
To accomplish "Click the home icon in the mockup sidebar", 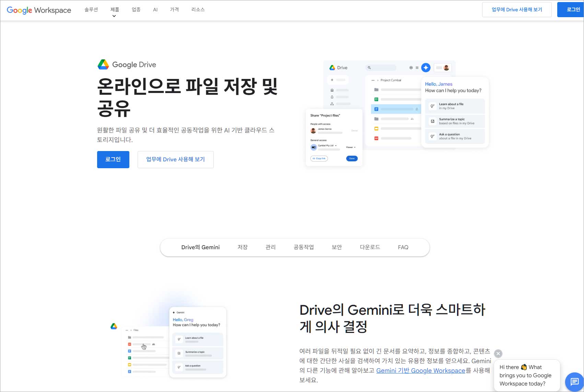I will pos(332,90).
